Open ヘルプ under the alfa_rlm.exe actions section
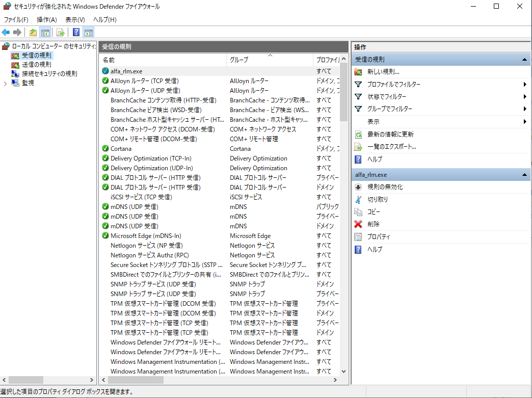 tap(375, 249)
